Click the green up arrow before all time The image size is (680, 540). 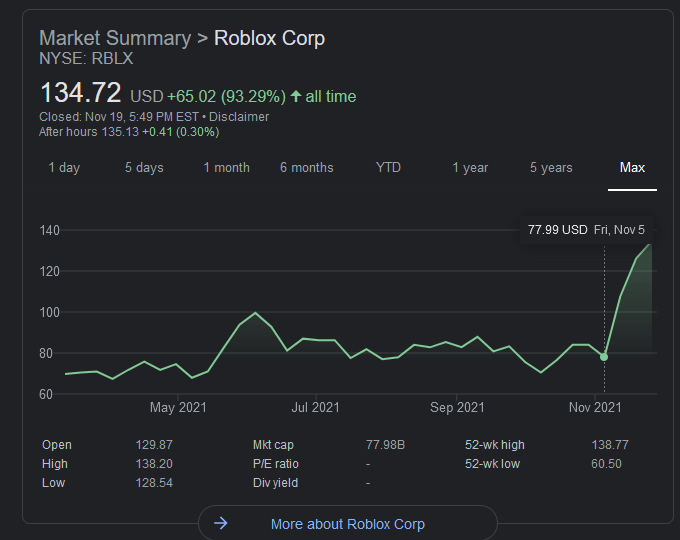(296, 96)
